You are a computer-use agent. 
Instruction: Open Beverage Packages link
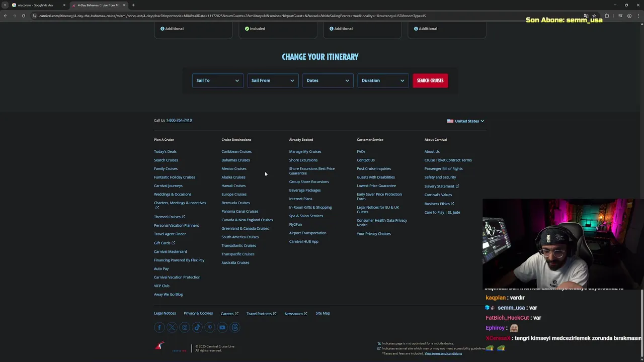point(305,190)
